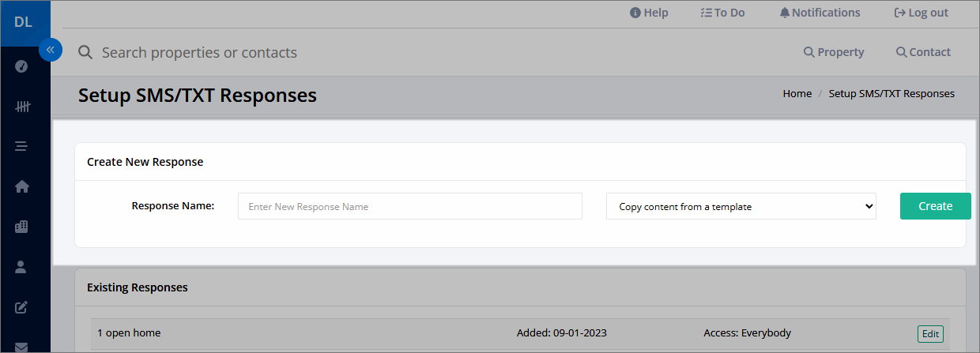Viewport: 980px width, 353px height.
Task: Expand the Copy content from a template dropdown
Action: pos(741,206)
